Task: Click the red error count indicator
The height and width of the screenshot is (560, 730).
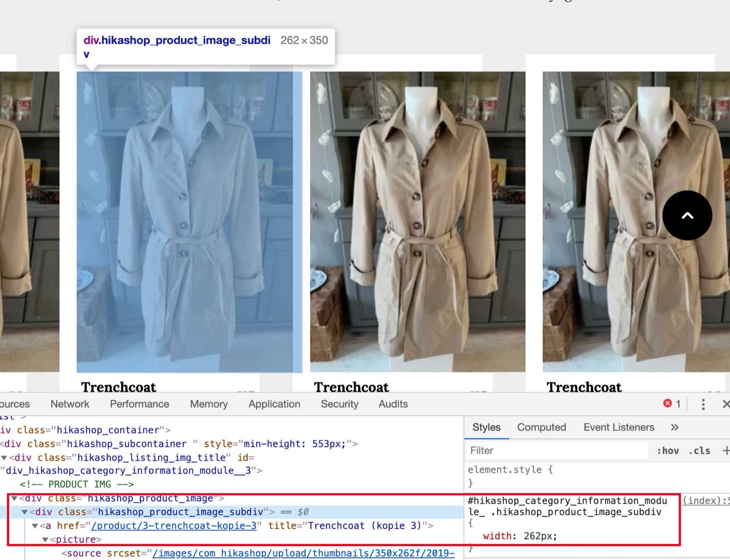Action: pyautogui.click(x=672, y=404)
